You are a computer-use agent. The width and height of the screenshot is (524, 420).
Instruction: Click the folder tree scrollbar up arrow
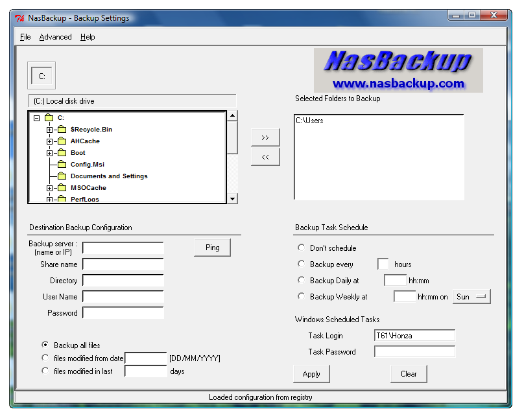click(232, 115)
